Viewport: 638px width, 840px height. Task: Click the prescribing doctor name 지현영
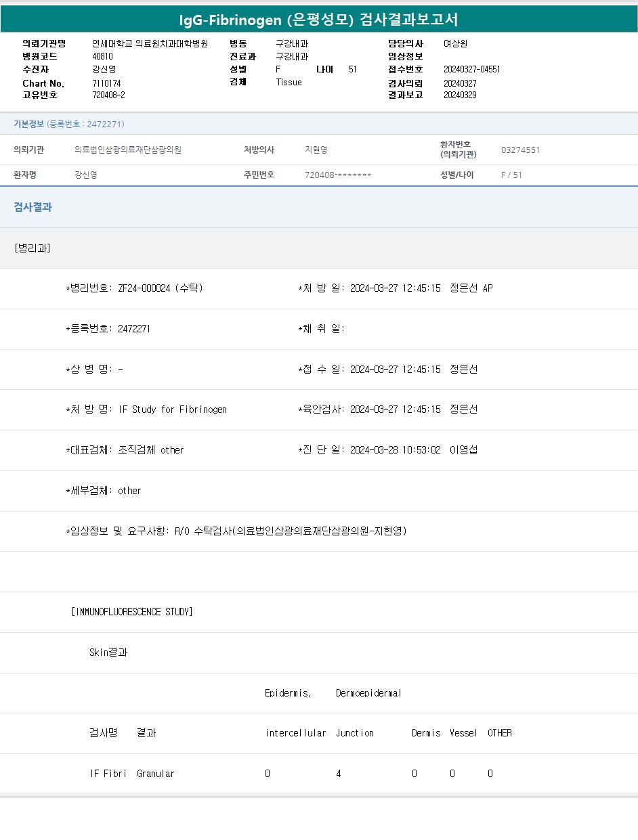(x=316, y=150)
